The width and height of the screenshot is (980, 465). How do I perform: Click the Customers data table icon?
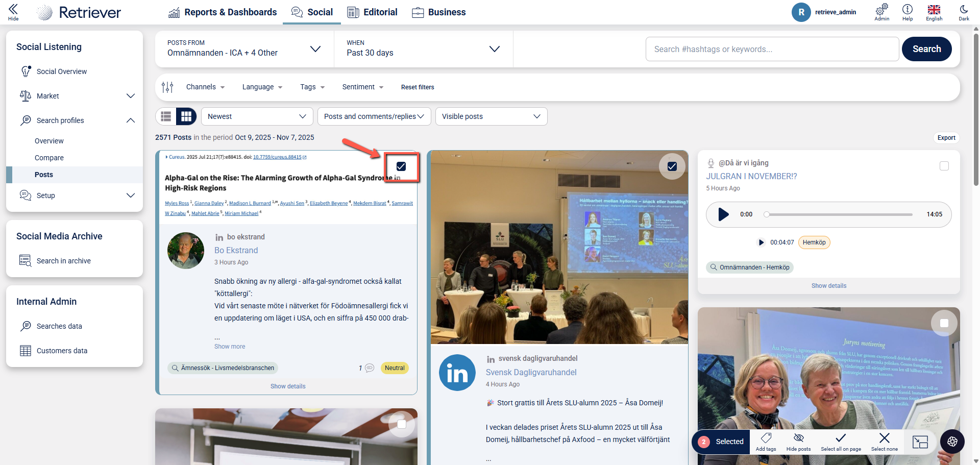(26, 351)
